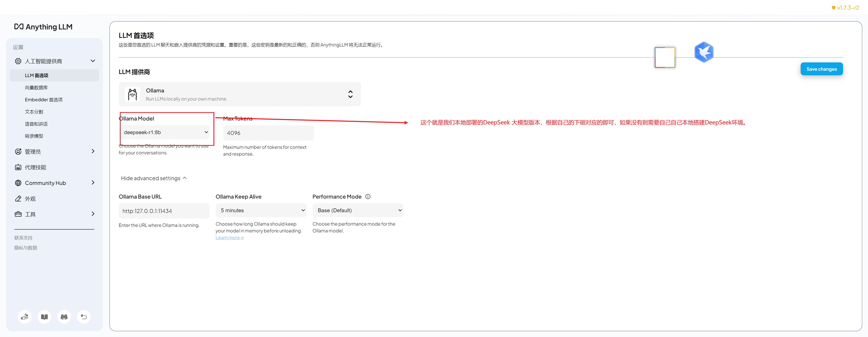The width and height of the screenshot is (868, 337).
Task: Open the documentation book icon
Action: [44, 317]
